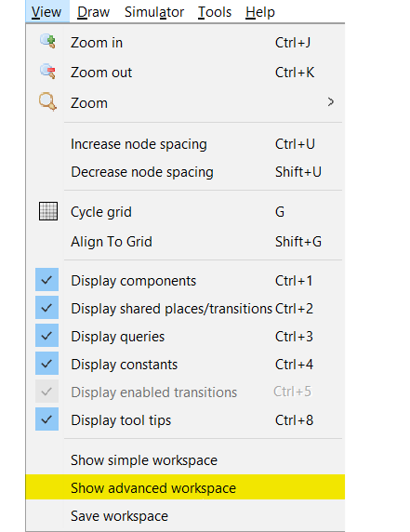Click the Zoom out magnifier icon
This screenshot has width=410, height=532.
pyautogui.click(x=47, y=72)
